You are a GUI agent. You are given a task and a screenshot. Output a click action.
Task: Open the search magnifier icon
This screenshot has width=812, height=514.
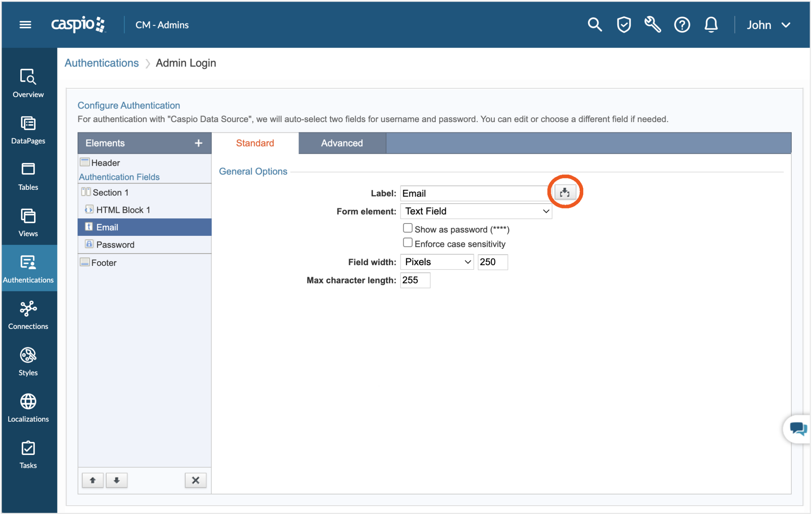tap(595, 25)
